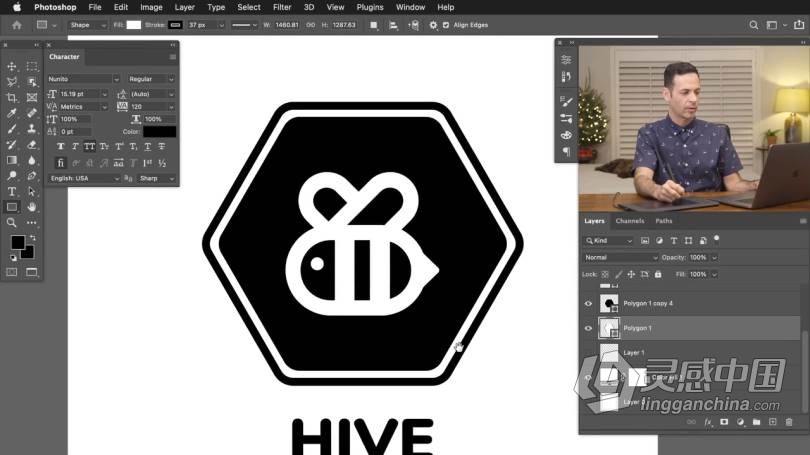Viewport: 810px width, 455px height.
Task: Open the shape settings gear icon
Action: [x=433, y=25]
